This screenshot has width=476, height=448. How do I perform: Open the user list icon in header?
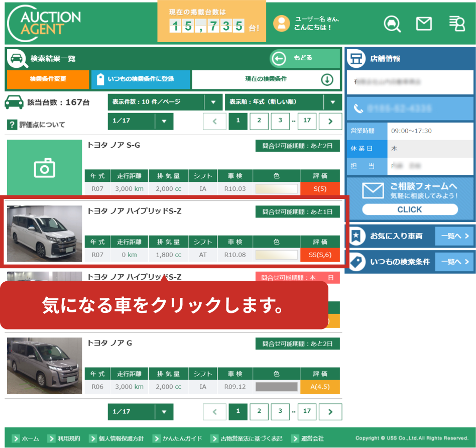pos(456,24)
